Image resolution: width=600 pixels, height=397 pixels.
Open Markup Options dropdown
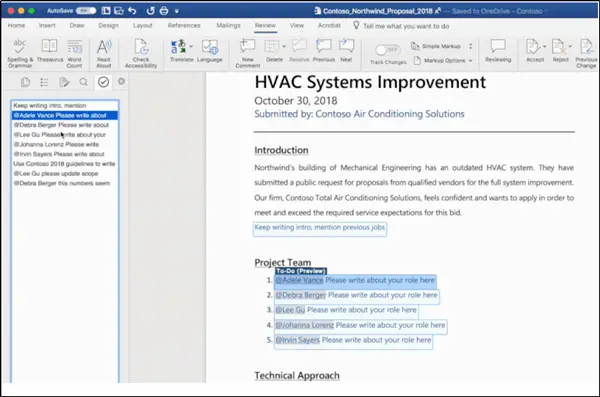(443, 60)
